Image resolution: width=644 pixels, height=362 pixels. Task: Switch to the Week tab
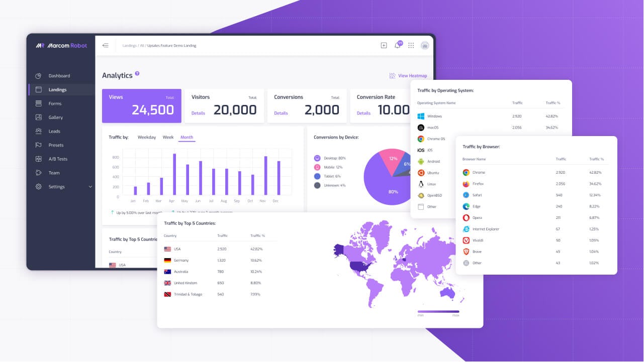click(x=168, y=137)
